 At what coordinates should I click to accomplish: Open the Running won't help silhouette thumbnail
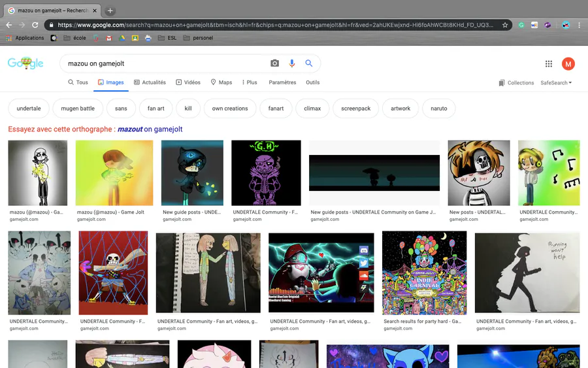[527, 273]
